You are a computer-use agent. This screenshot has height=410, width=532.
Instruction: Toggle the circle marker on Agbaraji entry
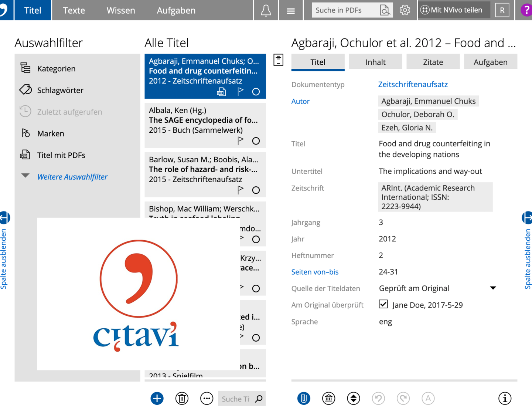point(256,92)
